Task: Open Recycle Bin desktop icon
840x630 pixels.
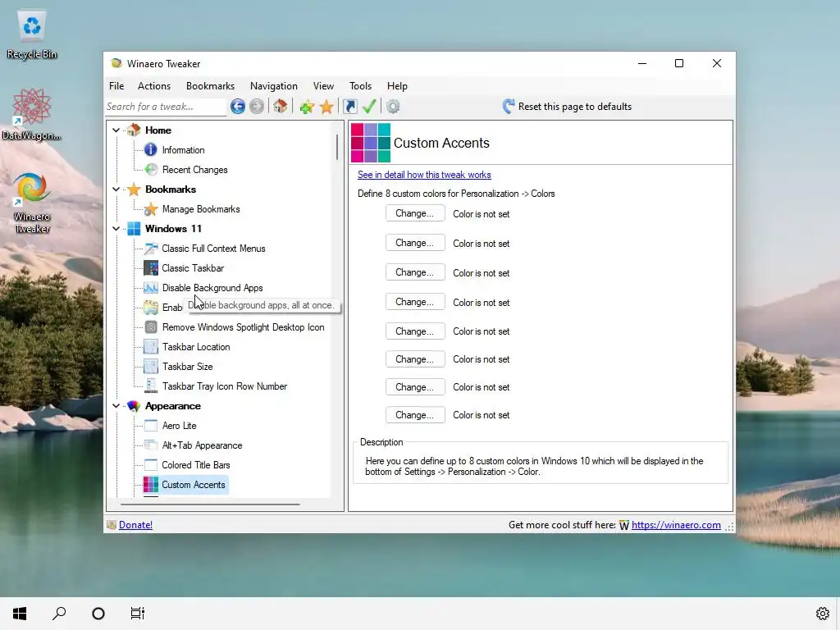Action: 32,35
